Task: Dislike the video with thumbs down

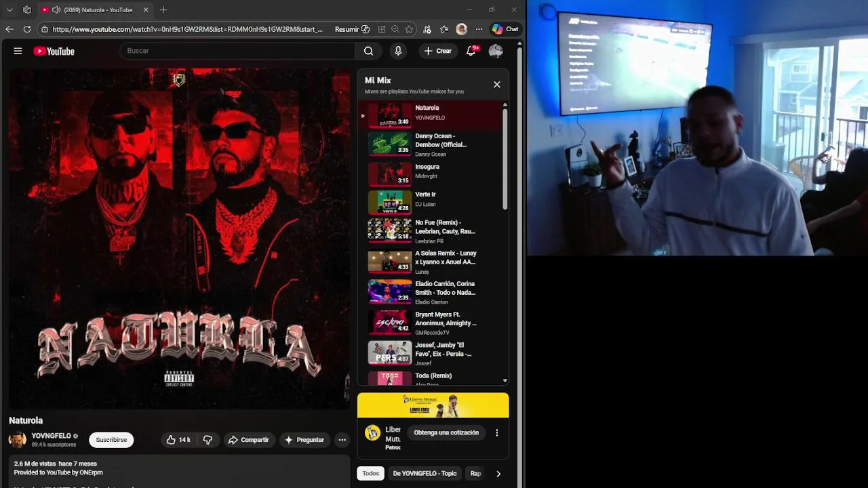Action: 208,440
